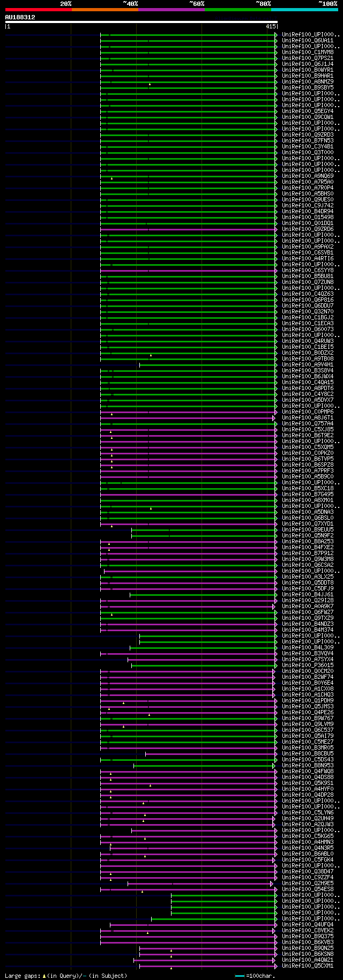Click label UniRef100_A4HYF0
Screen dimensions: 343x980
pos(308,789)
